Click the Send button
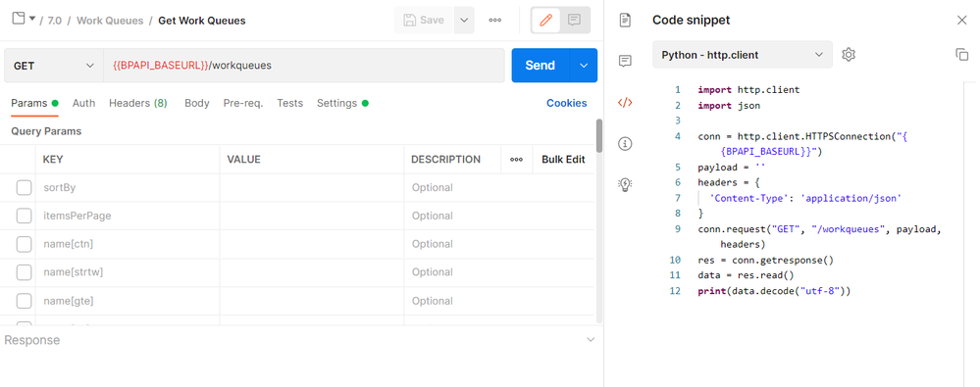Viewport: 980px width, 387px height. point(541,66)
